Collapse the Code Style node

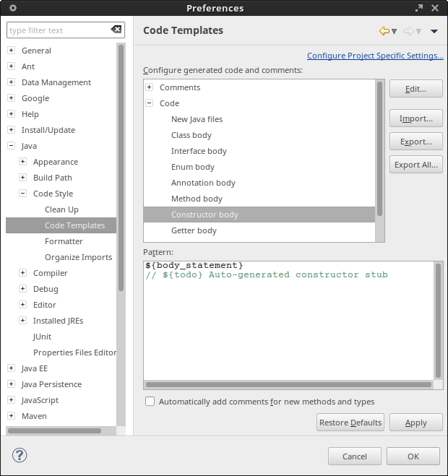tap(23, 194)
